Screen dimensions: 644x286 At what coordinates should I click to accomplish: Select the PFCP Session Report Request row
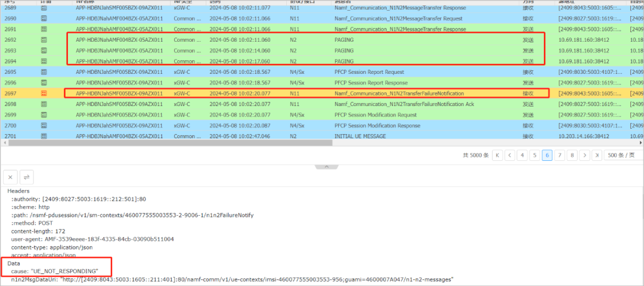click(369, 72)
